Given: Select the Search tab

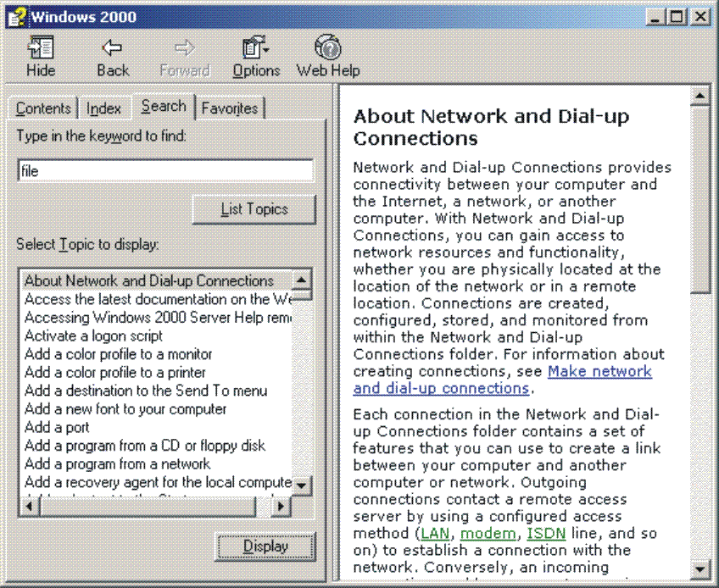Looking at the screenshot, I should (164, 106).
